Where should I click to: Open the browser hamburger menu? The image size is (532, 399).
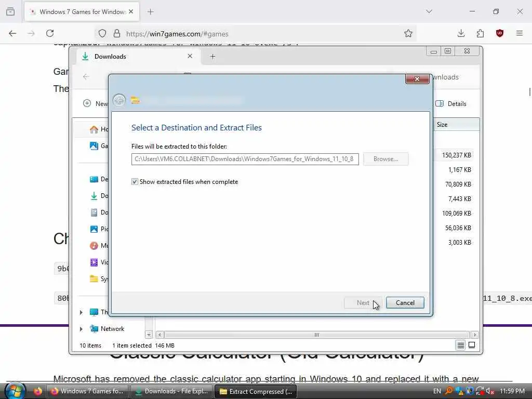[520, 33]
